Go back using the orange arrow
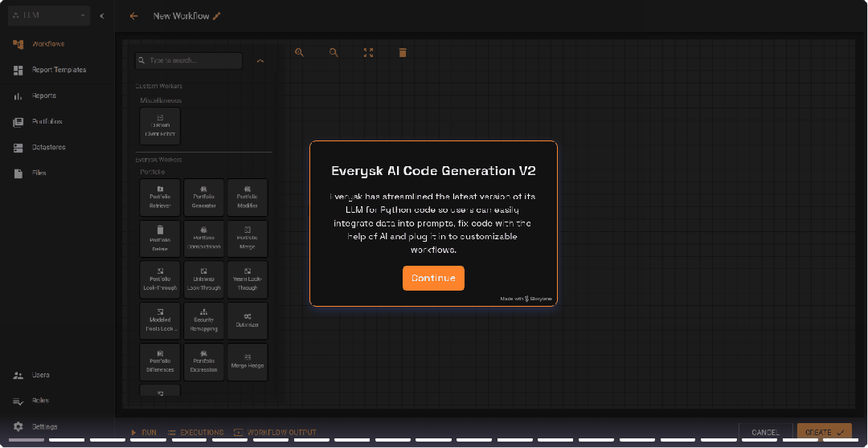The image size is (868, 448). 133,16
